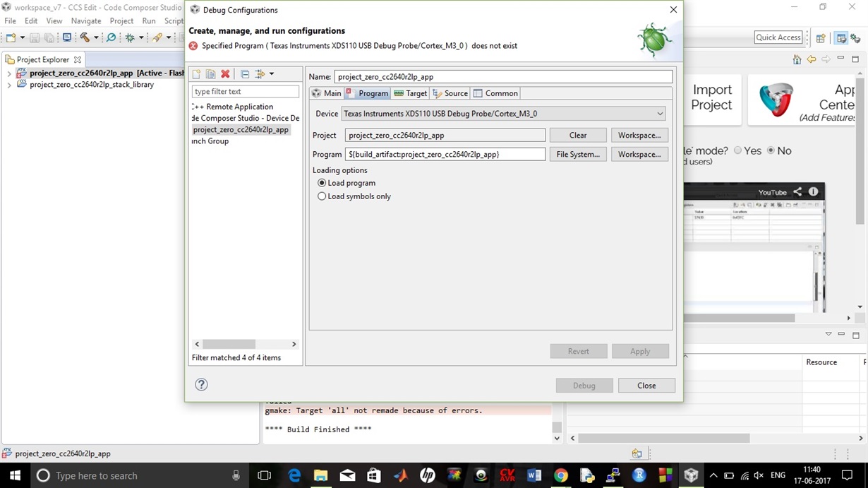This screenshot has width=868, height=488.
Task: Open filter options dropdown arrow in dialog toolbar
Action: point(272,74)
